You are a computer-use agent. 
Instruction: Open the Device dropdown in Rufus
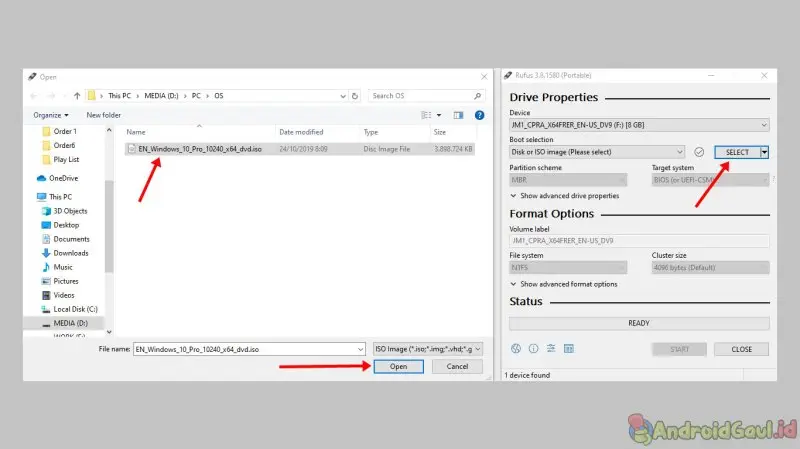tap(639, 125)
